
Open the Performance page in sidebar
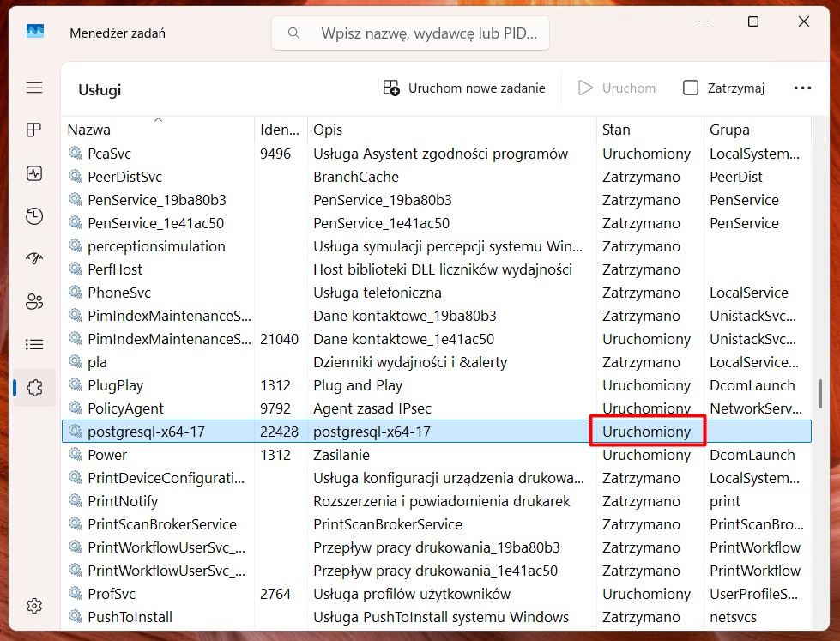pyautogui.click(x=34, y=173)
